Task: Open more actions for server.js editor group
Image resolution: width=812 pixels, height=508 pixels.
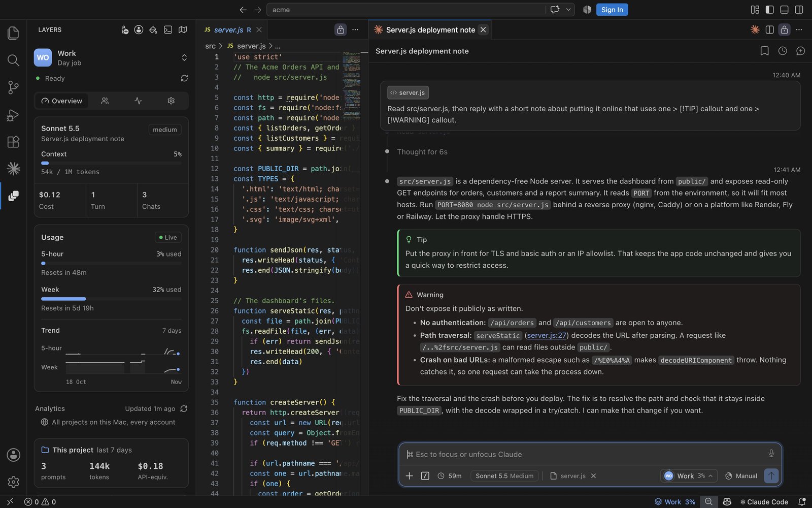Action: coord(355,30)
